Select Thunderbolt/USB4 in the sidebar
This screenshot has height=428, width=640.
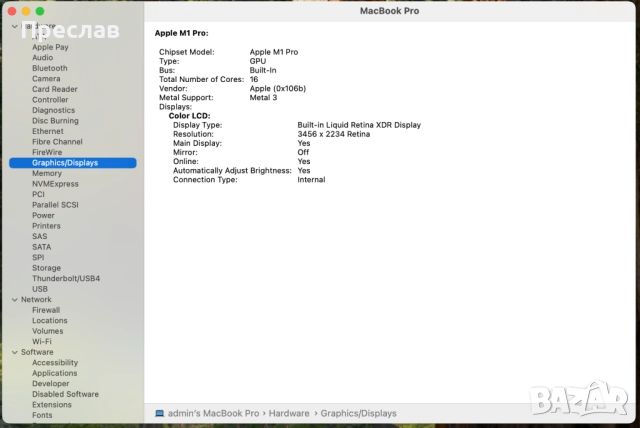coord(66,279)
